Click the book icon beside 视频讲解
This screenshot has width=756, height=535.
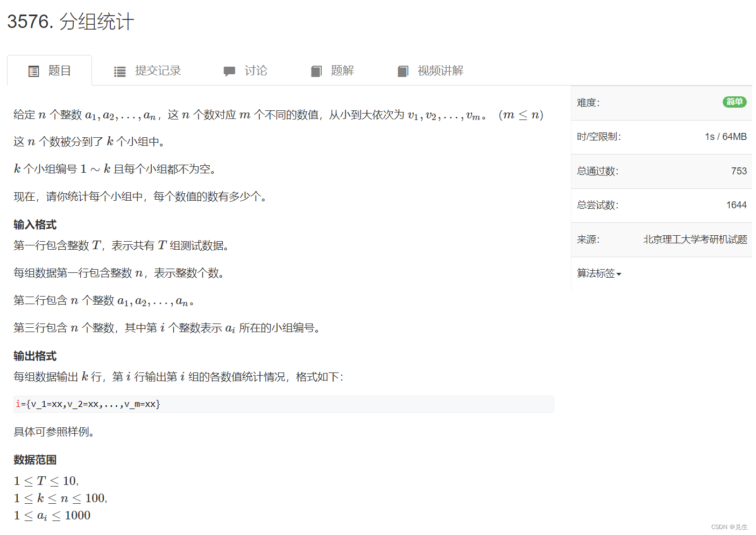click(x=403, y=71)
